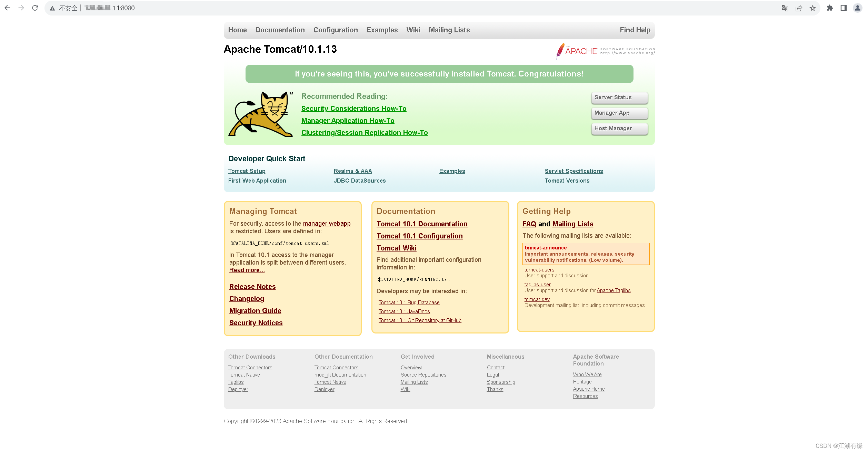Image resolution: width=868 pixels, height=452 pixels.
Task: Select the Configuration menu tab
Action: [x=335, y=30]
